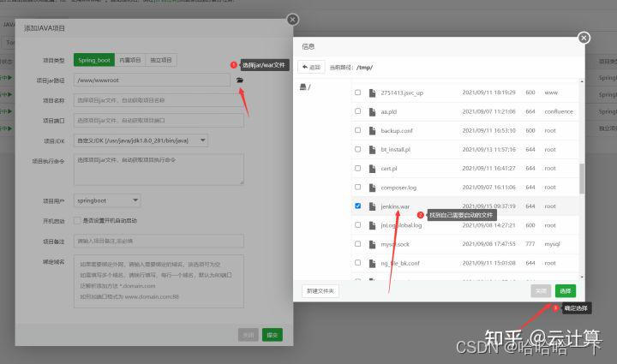Check the box for bt_install.pl
This screenshot has height=364, width=617.
point(357,149)
